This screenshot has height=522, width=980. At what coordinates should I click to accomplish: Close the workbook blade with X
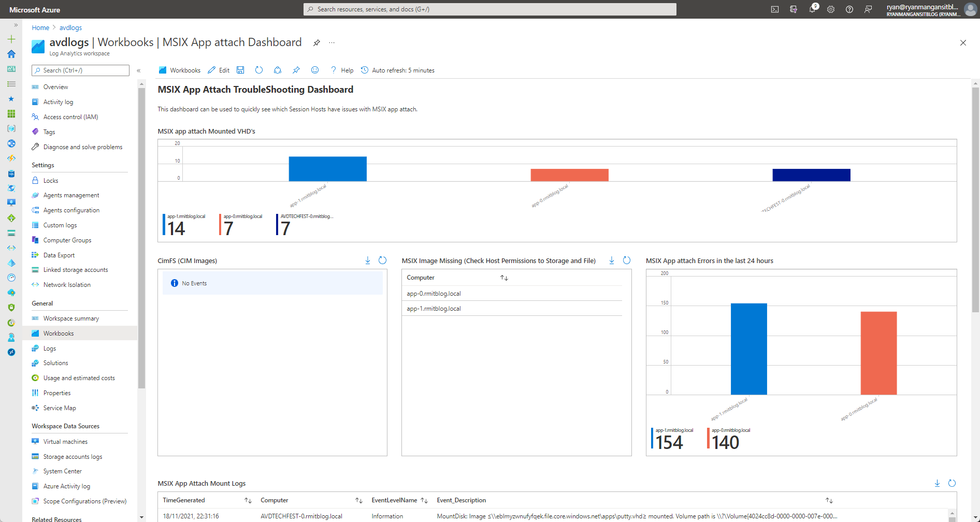coord(963,43)
